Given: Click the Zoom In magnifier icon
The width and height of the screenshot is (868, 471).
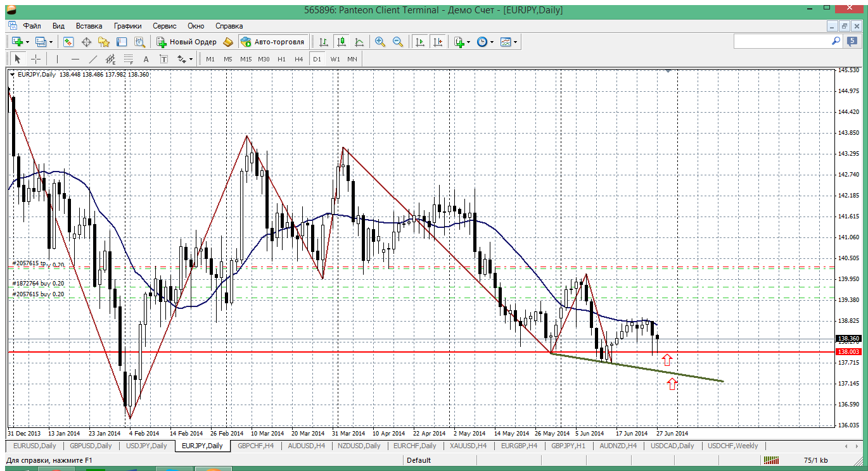Looking at the screenshot, I should (x=380, y=42).
